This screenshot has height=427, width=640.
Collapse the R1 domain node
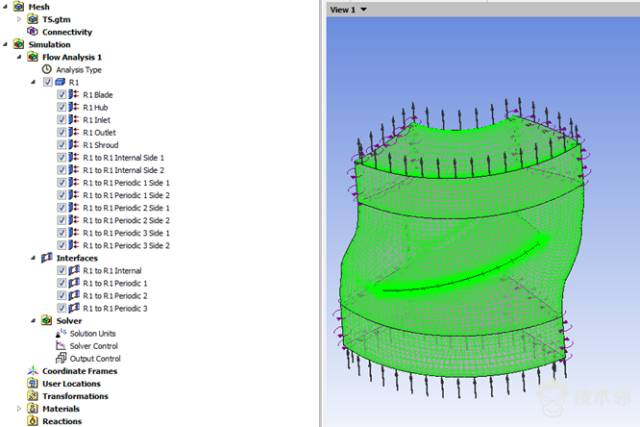pyautogui.click(x=33, y=82)
